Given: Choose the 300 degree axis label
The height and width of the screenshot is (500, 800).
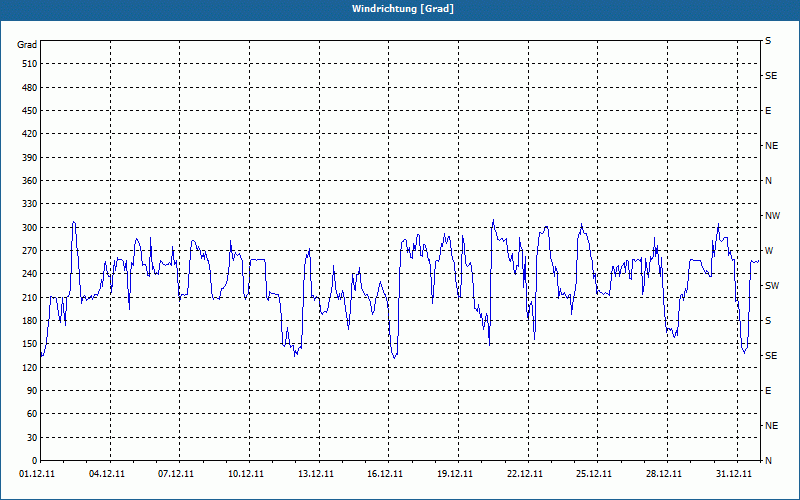Looking at the screenshot, I should (x=30, y=228).
